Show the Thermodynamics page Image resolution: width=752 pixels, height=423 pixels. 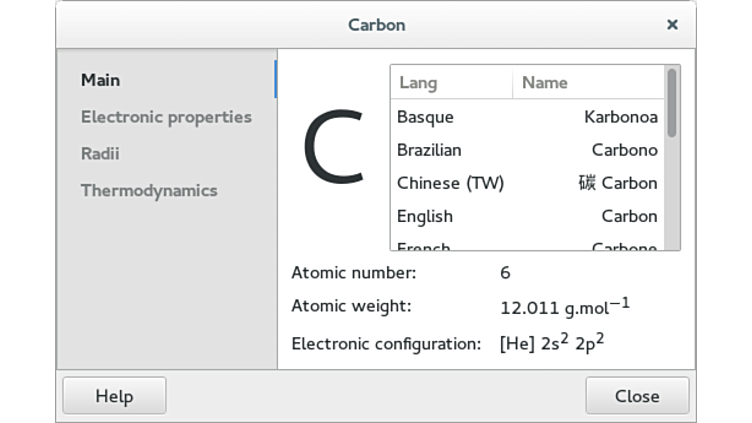(149, 191)
